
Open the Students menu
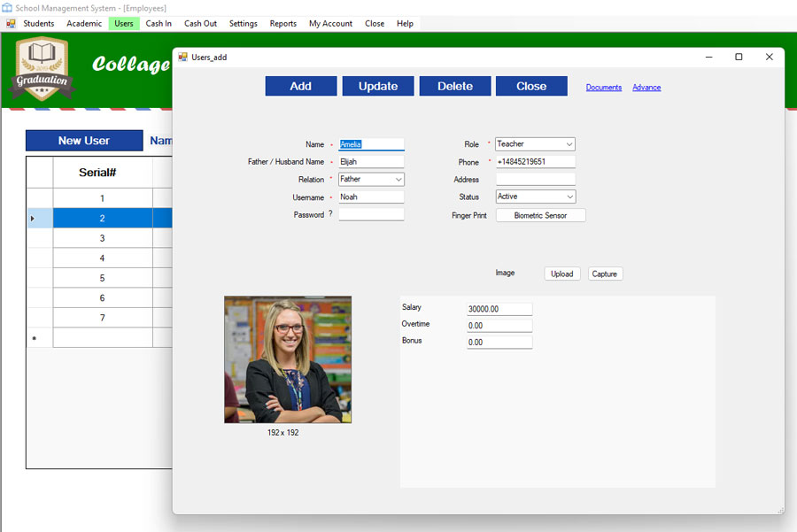coord(38,24)
